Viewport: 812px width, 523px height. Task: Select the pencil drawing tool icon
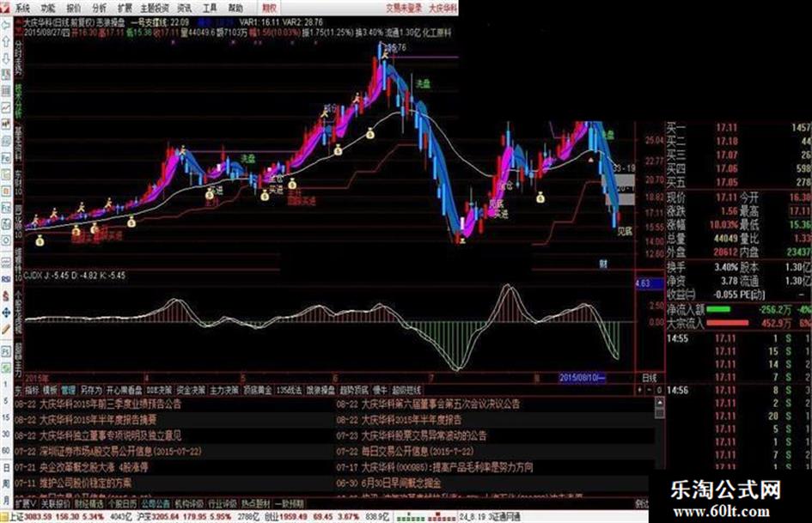coord(6,329)
